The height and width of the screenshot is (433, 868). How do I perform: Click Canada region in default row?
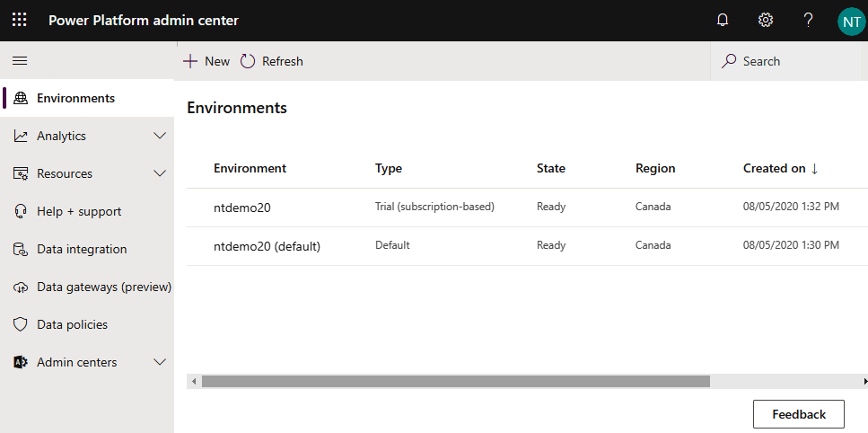tap(653, 244)
